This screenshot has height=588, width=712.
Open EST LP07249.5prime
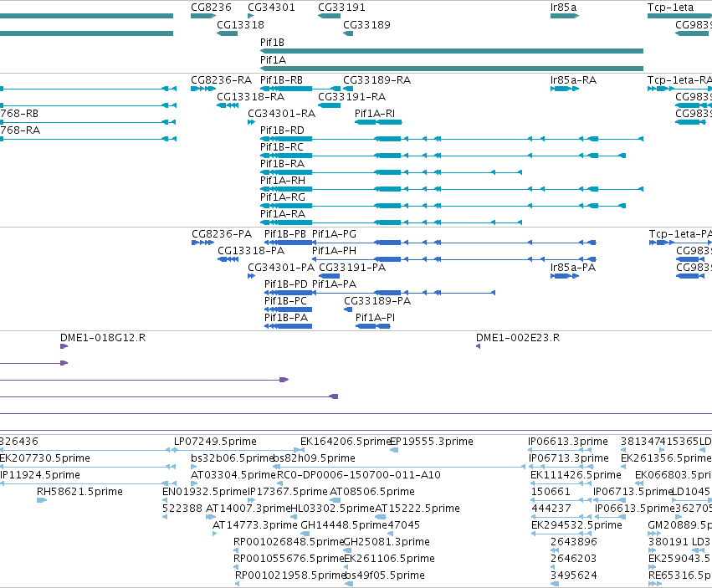215,442
